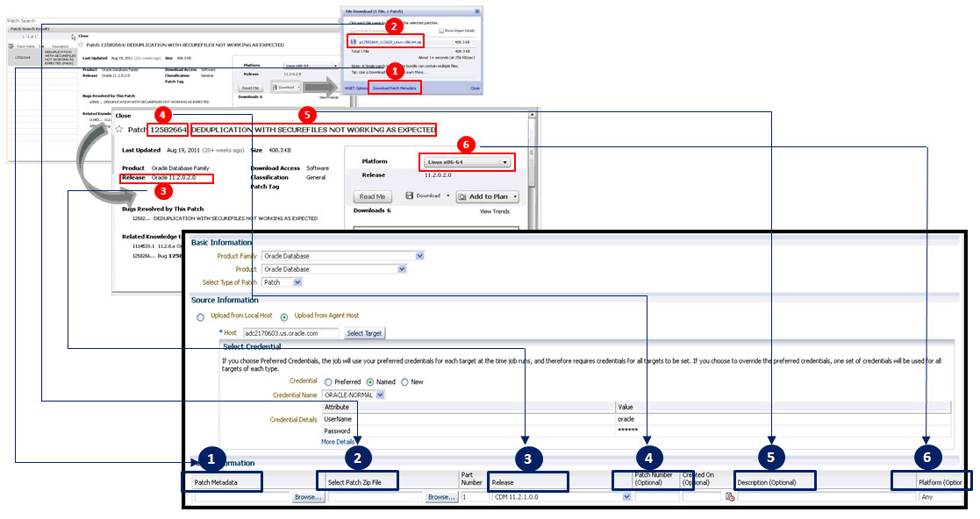Open the small Platform dropdown in background window
Screen dimensions: 980x519
click(x=310, y=65)
